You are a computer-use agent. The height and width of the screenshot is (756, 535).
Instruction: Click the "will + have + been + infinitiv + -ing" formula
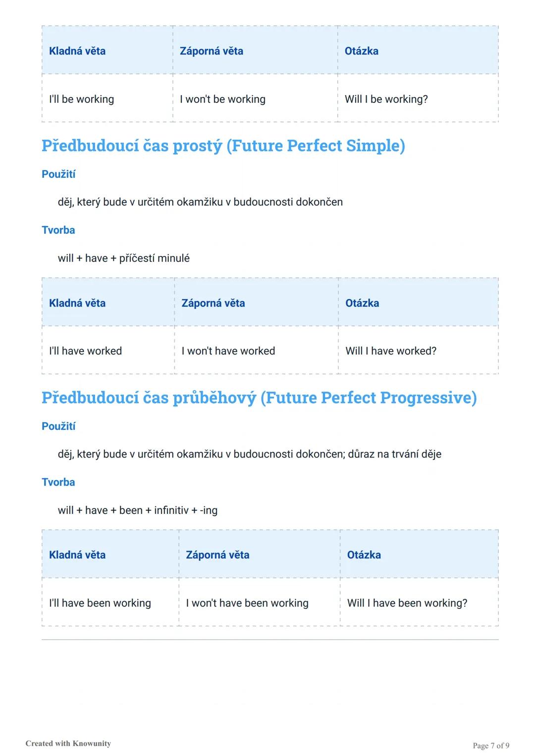(137, 510)
